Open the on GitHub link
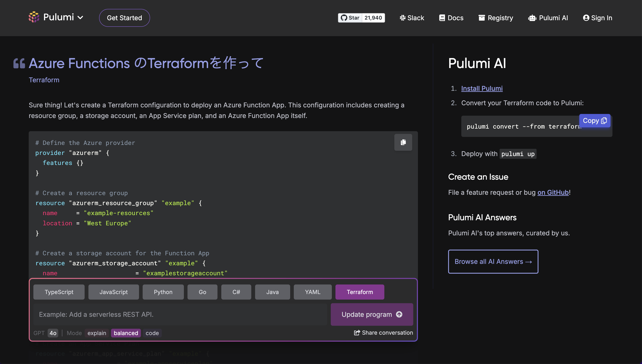 [553, 192]
